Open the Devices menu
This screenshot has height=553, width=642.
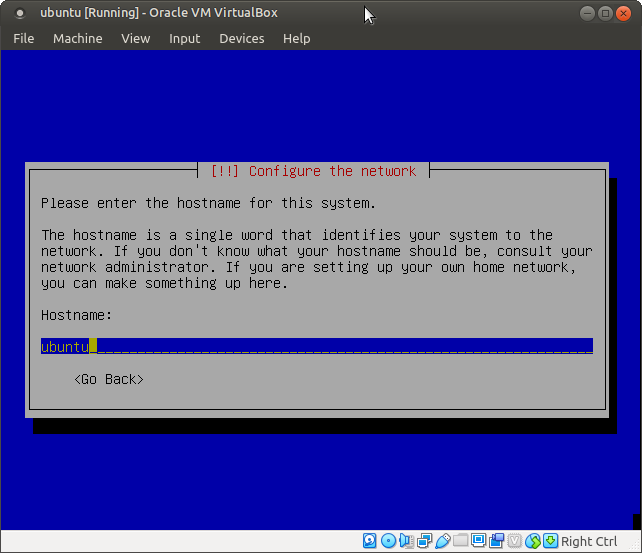(242, 38)
